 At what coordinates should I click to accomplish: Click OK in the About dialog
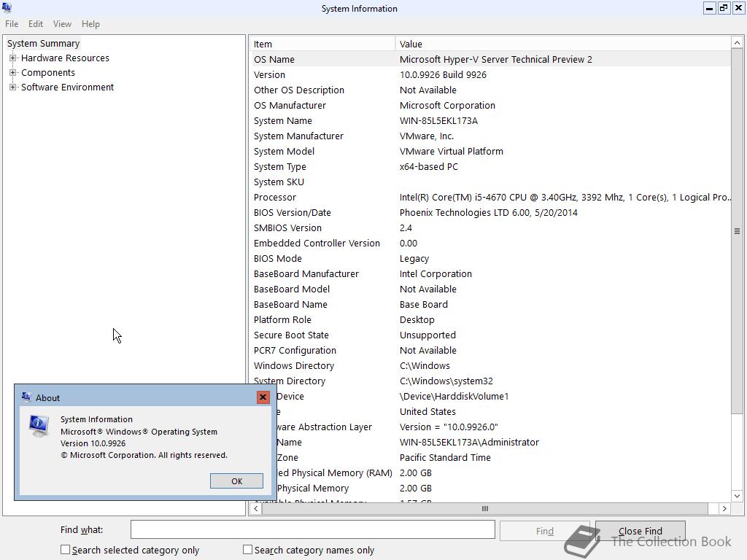point(237,481)
